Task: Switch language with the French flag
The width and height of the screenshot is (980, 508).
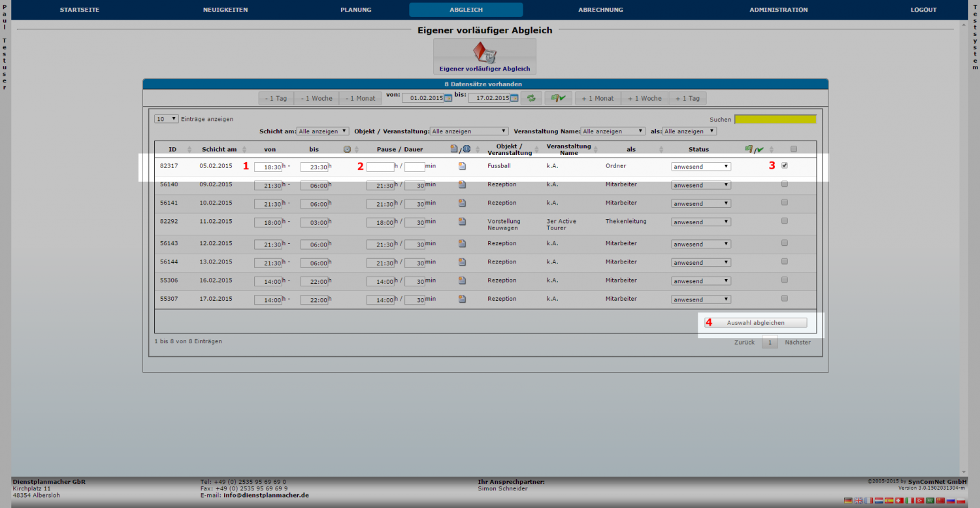Action: [869, 500]
